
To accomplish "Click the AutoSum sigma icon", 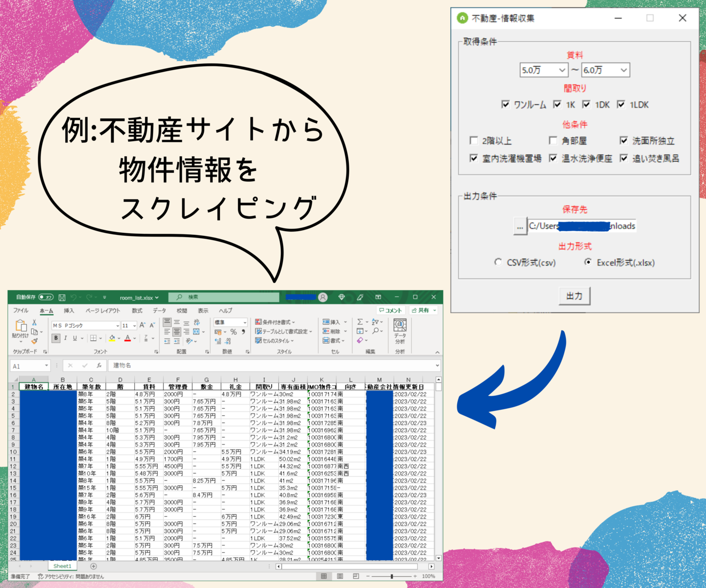I will pos(360,322).
